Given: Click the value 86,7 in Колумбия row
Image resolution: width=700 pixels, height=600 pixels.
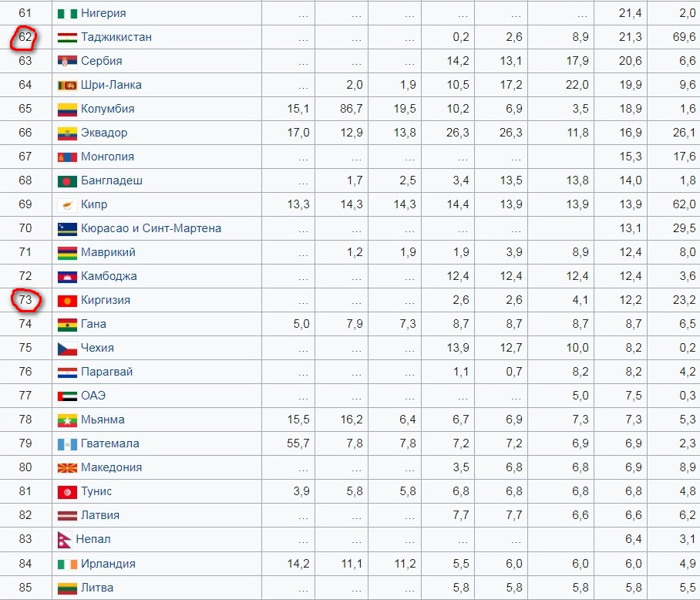Looking at the screenshot, I should click(351, 109).
